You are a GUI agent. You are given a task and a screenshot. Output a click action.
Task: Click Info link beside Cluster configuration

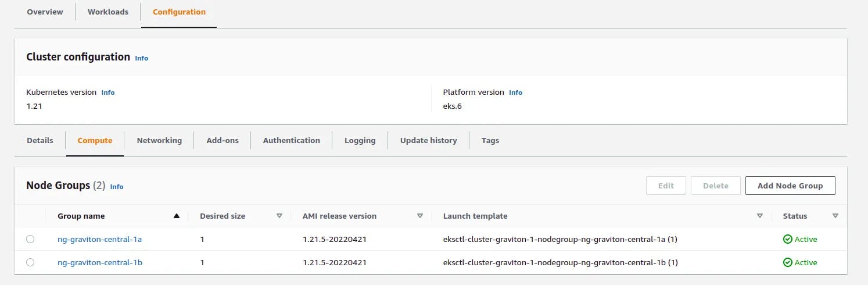click(x=142, y=58)
